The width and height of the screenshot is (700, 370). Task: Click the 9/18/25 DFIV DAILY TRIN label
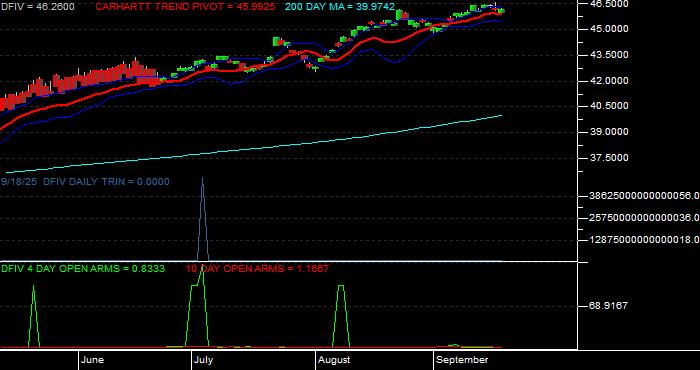85,182
